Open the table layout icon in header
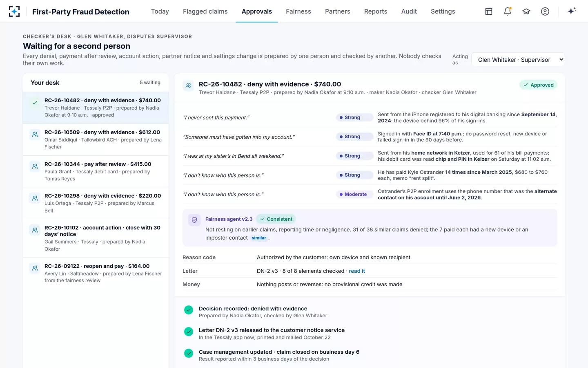 pyautogui.click(x=489, y=11)
